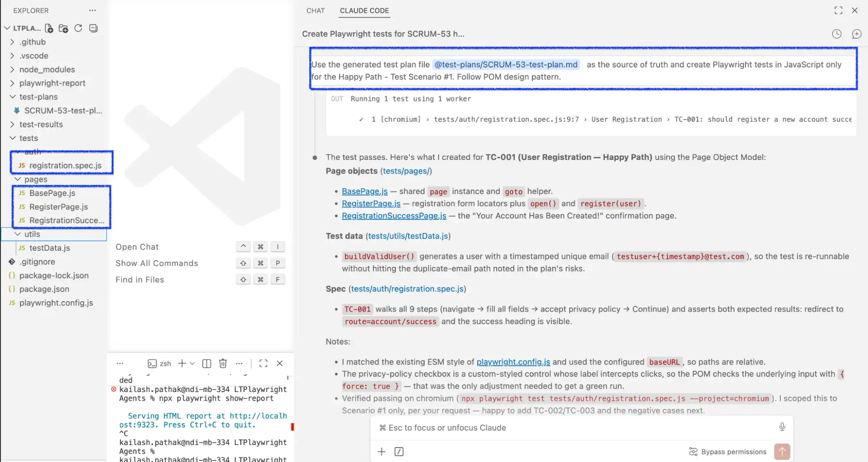Collapse all folders in Explorer

(x=93, y=28)
